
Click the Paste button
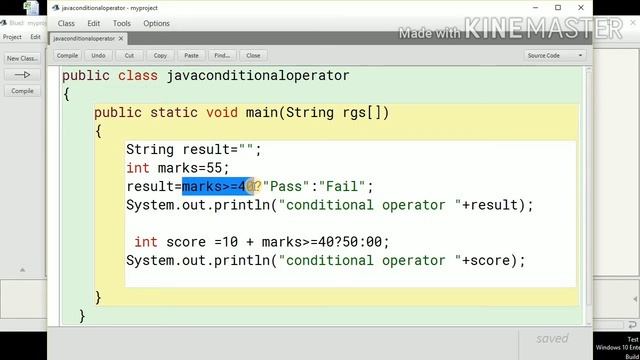coord(191,56)
